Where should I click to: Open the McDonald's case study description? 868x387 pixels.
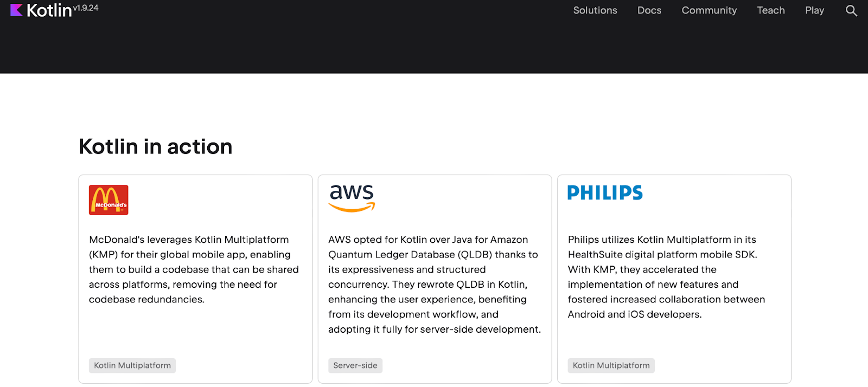tap(194, 269)
